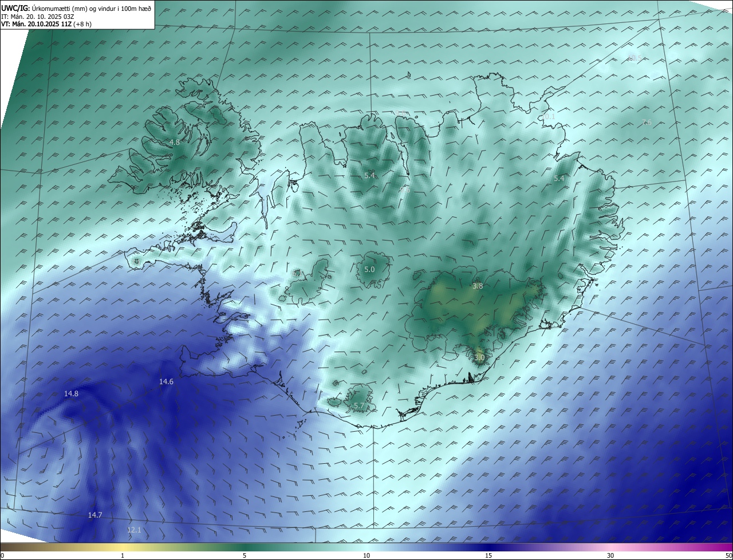Click the 10 tick label on the colour scale
733x560 pixels.
tap(366, 555)
